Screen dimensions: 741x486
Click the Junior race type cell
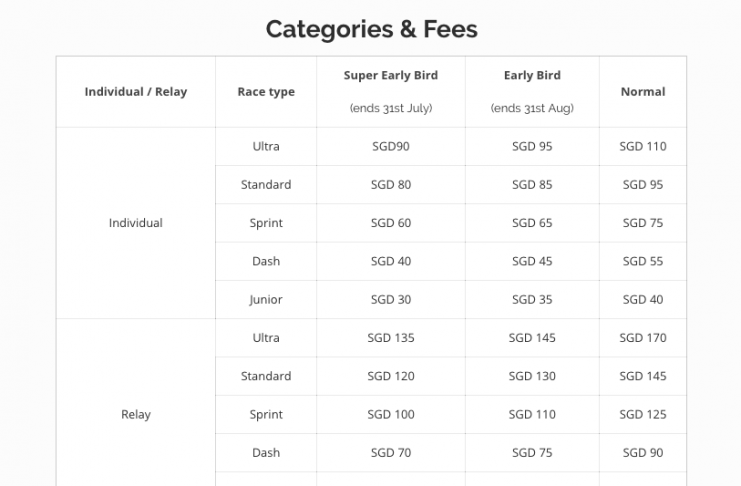tap(266, 299)
